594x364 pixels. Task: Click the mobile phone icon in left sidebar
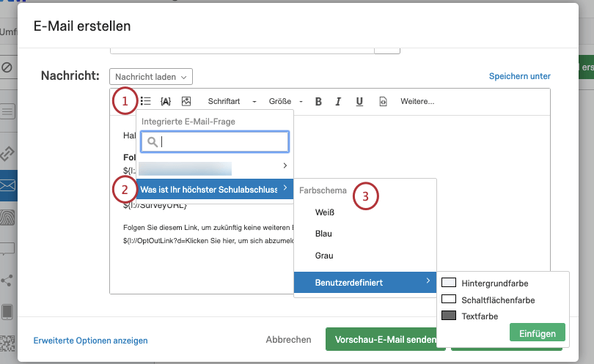(x=7, y=312)
